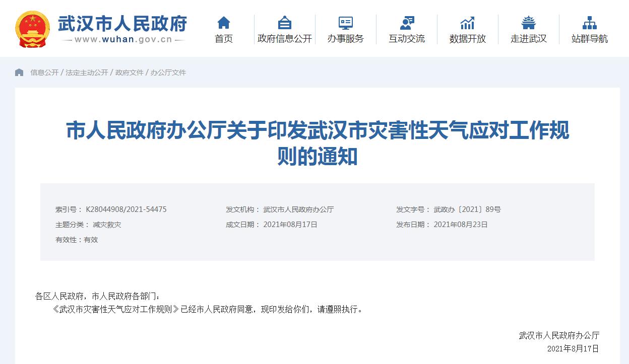The width and height of the screenshot is (629, 364).
Task: Select the 互动交流 menu item
Action: pos(406,39)
